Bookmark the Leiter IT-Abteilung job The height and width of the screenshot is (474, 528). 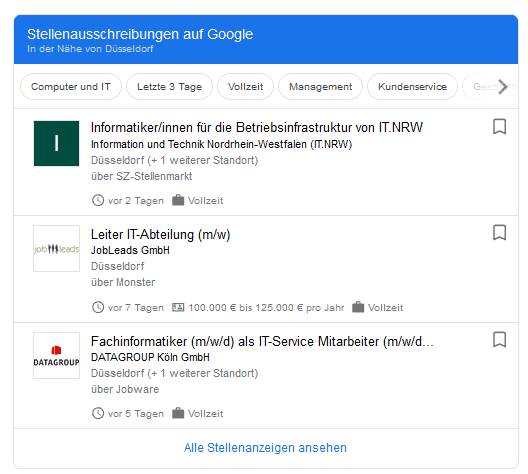pos(499,233)
